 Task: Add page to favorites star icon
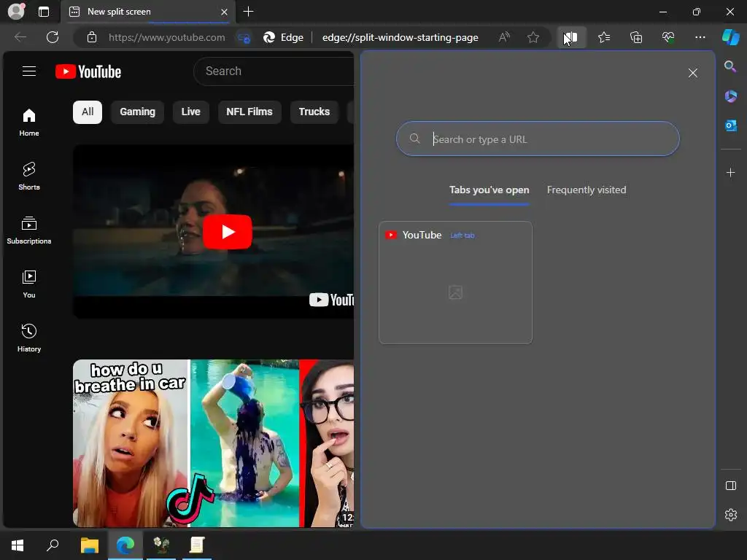[533, 37]
